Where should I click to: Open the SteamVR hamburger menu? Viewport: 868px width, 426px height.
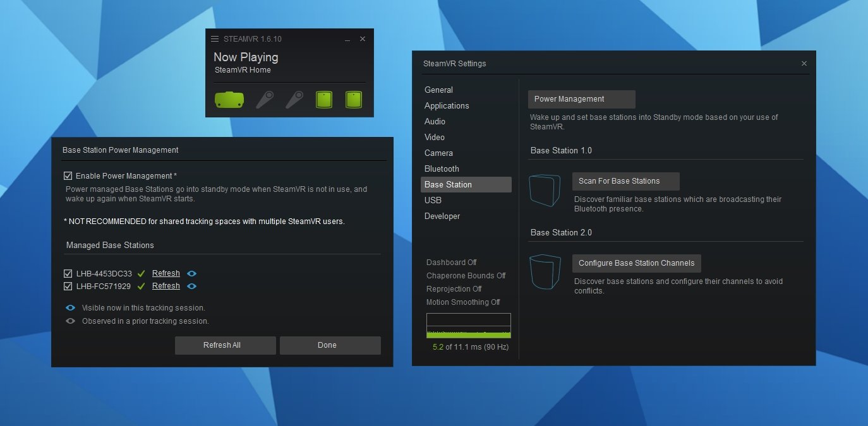[x=215, y=39]
